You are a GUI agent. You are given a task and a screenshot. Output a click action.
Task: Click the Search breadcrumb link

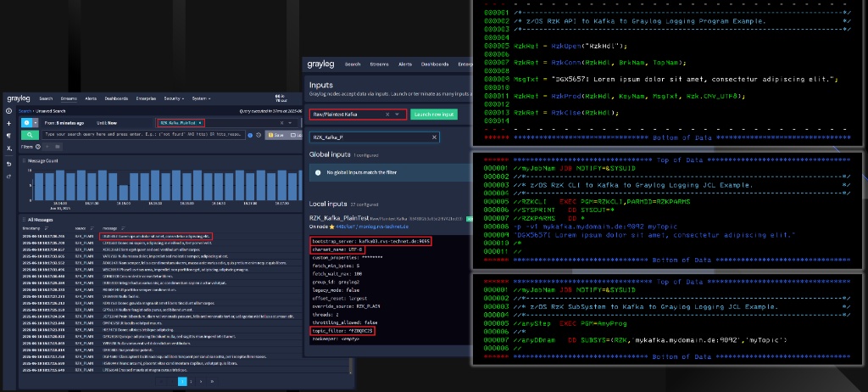25,111
